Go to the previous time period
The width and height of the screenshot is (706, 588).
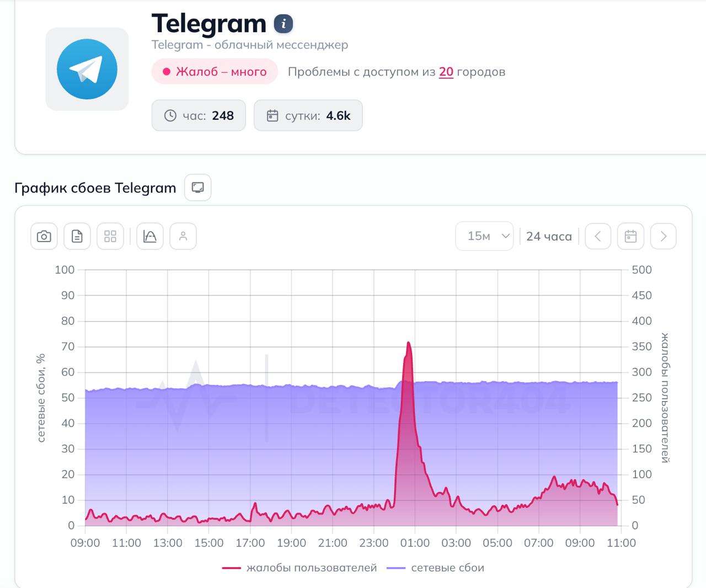pos(598,237)
